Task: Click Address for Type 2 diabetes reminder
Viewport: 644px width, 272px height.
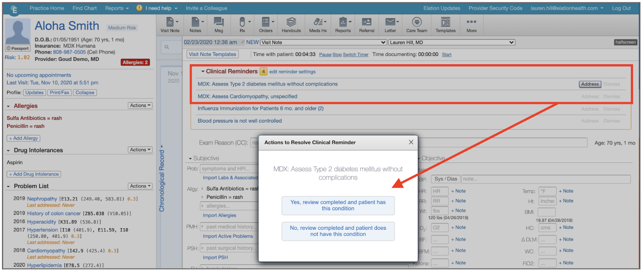Action: pos(590,84)
